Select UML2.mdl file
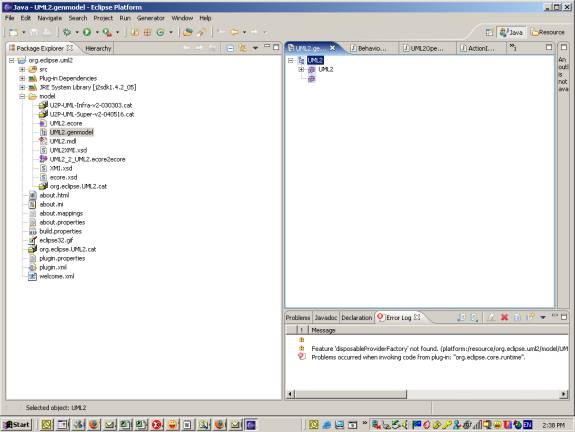This screenshot has width=575, height=432. pyautogui.click(x=63, y=141)
